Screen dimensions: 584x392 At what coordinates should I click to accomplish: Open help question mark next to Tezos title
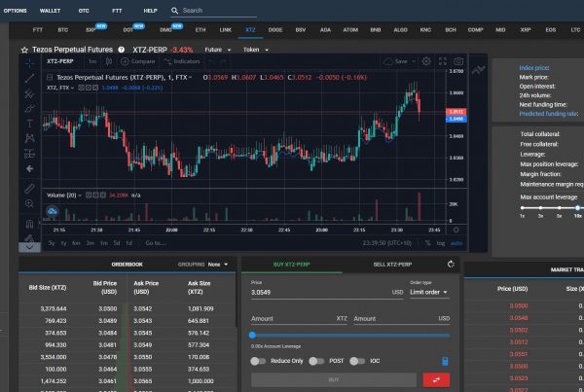pos(121,50)
